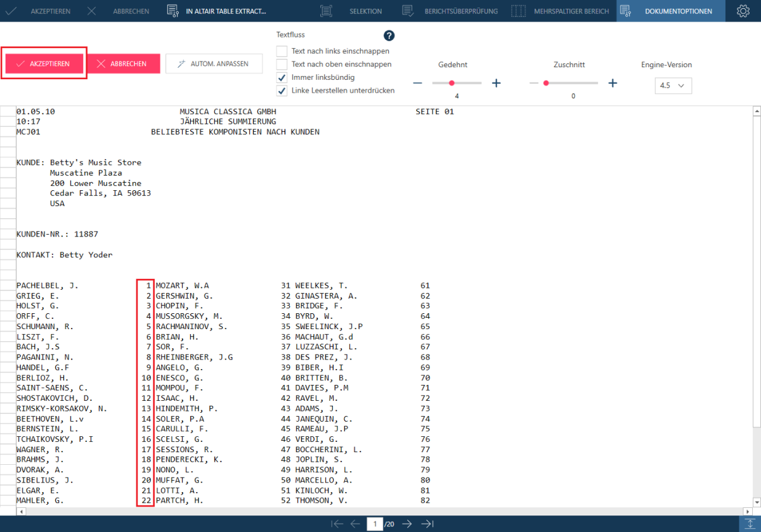Open the Engine-Version 4.5 dropdown
761x532 pixels.
pos(673,85)
